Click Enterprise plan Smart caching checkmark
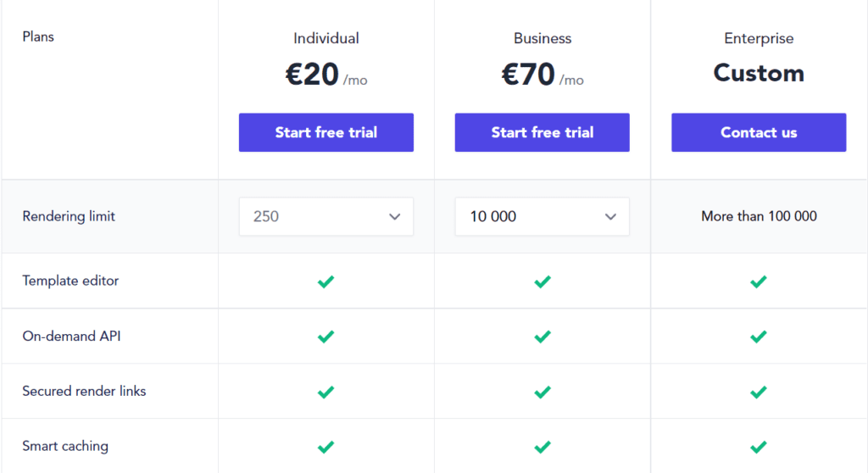The width and height of the screenshot is (868, 473). [759, 447]
